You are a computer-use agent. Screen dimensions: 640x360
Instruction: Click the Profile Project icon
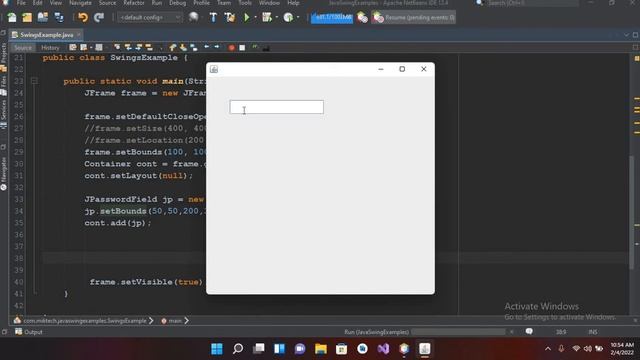[x=288, y=18]
